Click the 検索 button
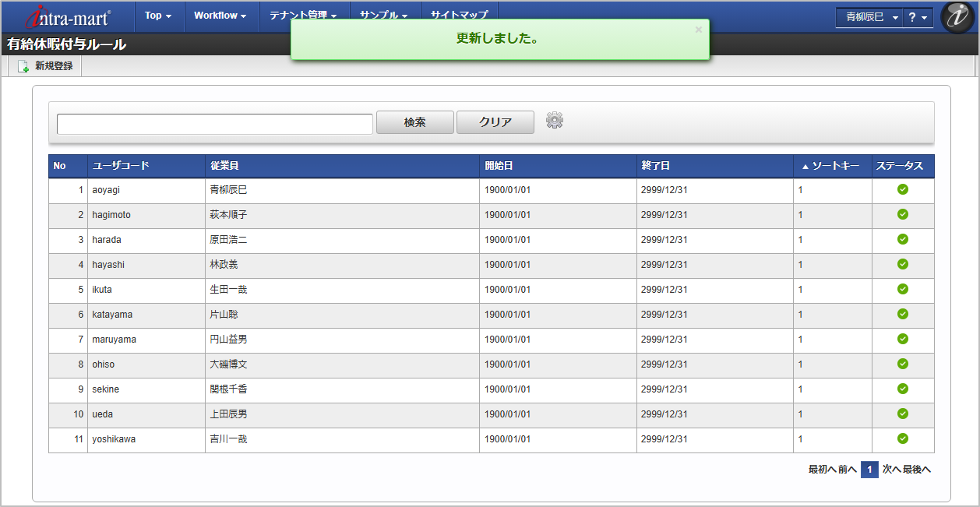 coord(415,122)
